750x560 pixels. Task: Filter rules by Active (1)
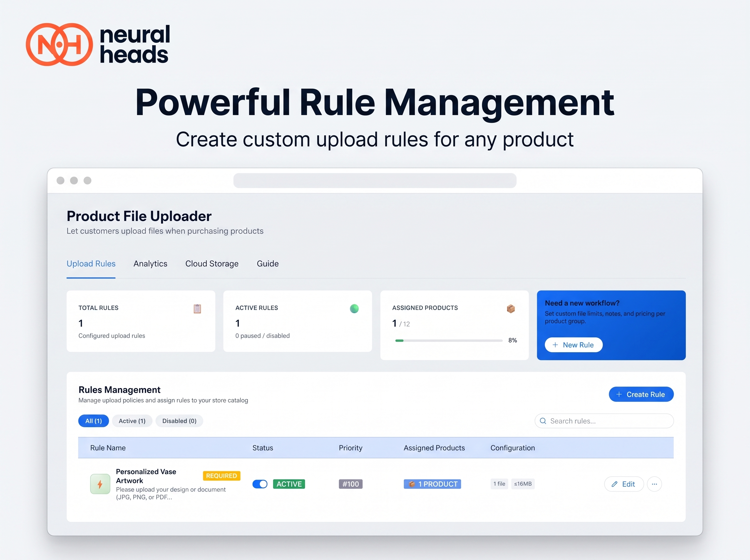tap(132, 421)
